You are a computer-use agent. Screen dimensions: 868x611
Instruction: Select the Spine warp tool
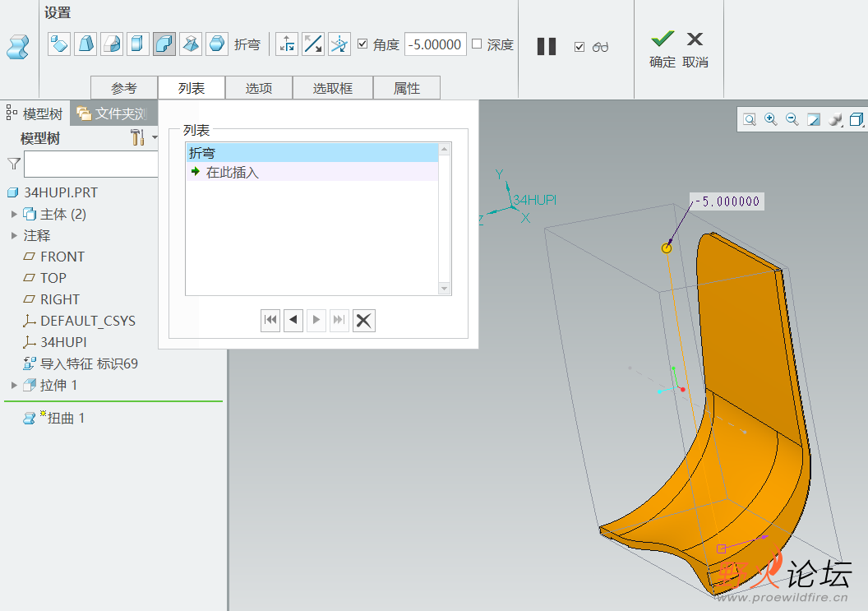point(112,44)
